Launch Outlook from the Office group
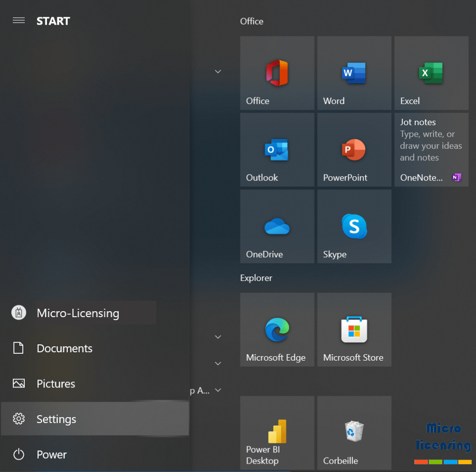This screenshot has width=476, height=472. [x=277, y=149]
